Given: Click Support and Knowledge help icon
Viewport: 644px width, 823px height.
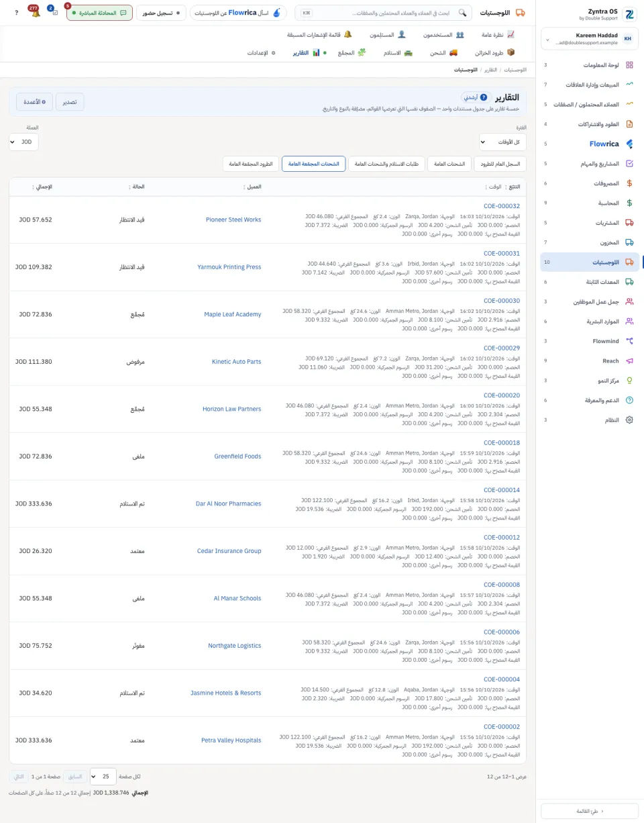Looking at the screenshot, I should (x=629, y=400).
